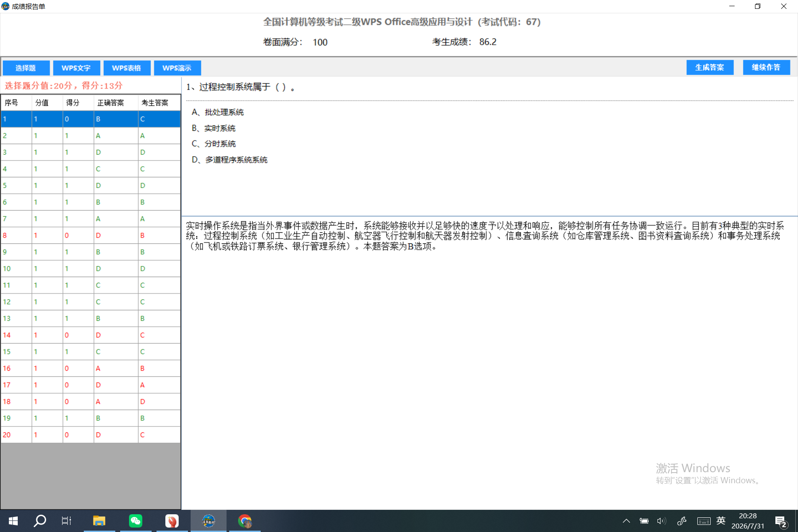Open Task View on the taskbar
Viewport: 798px width, 532px height.
tap(66, 521)
